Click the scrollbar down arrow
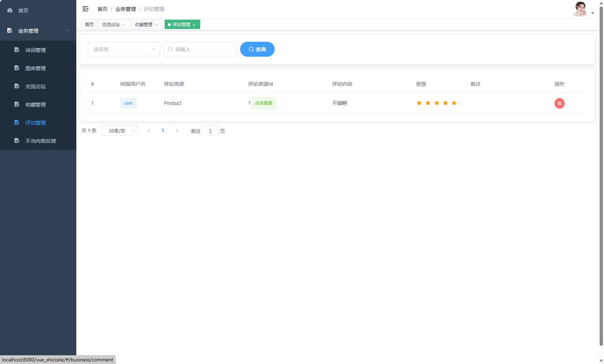 601,361
